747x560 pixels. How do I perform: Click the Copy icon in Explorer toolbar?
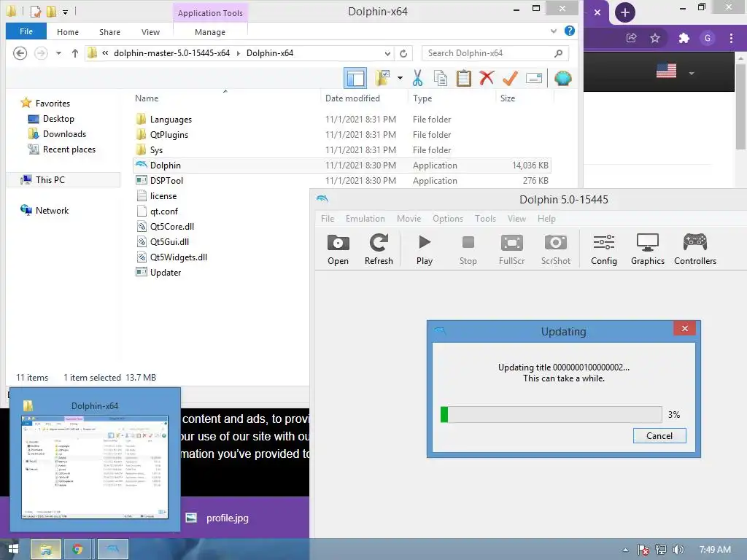pyautogui.click(x=440, y=78)
